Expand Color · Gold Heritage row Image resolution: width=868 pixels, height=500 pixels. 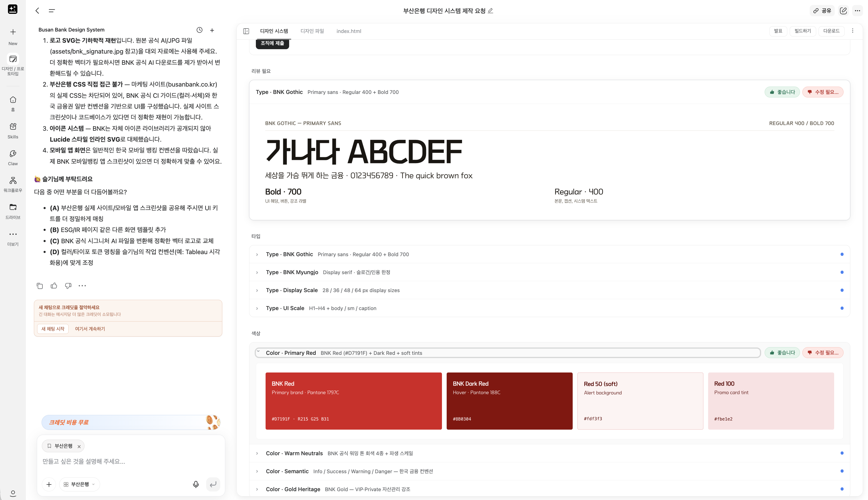tap(549, 489)
